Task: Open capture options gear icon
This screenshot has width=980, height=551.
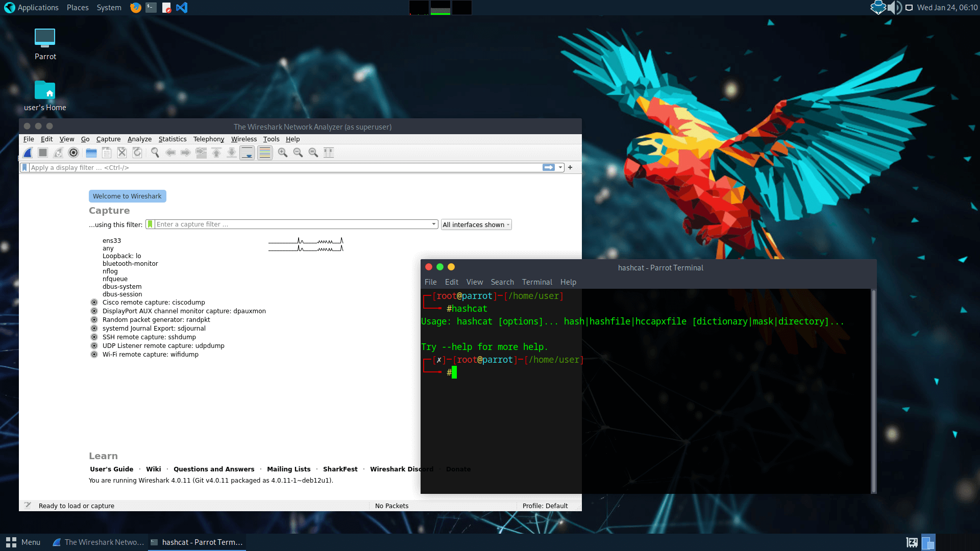Action: (73, 153)
